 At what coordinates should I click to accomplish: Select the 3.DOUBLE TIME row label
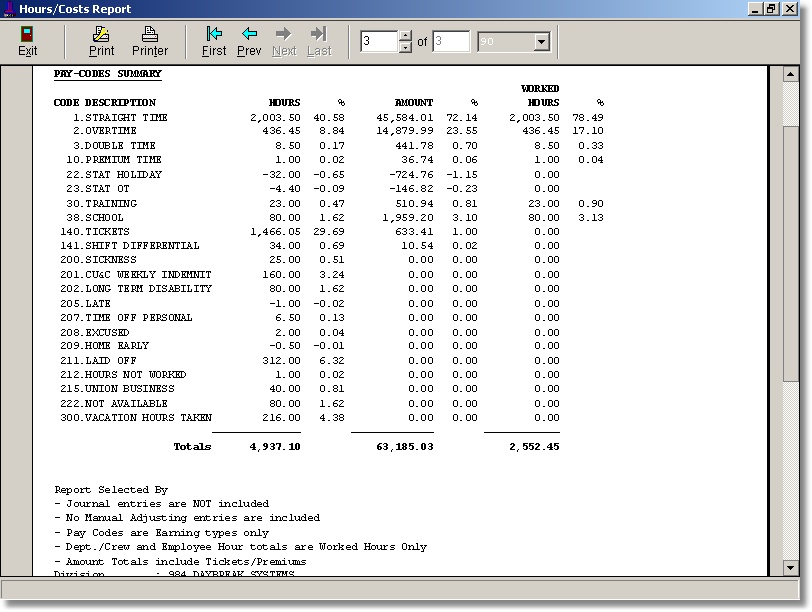(x=114, y=145)
